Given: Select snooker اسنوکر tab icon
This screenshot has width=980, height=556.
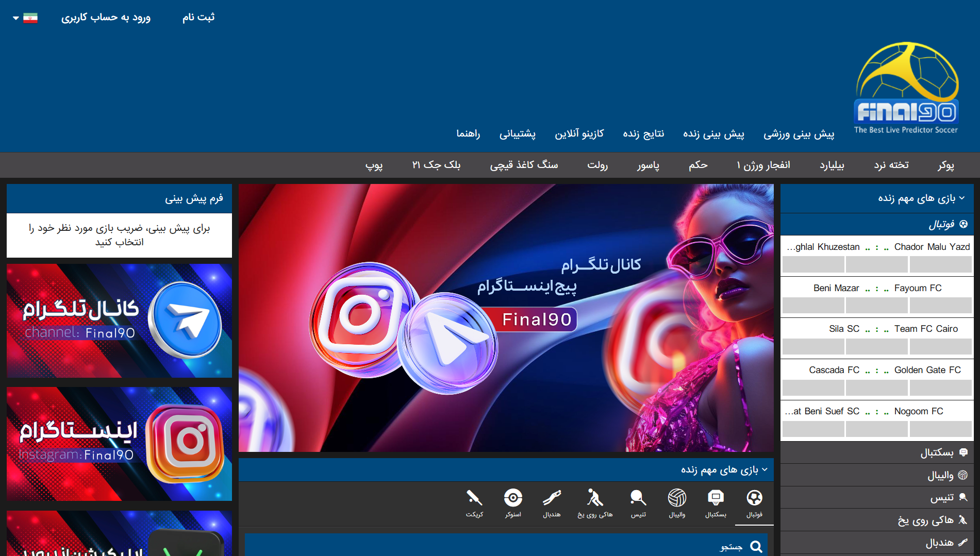Looking at the screenshot, I should [x=513, y=503].
